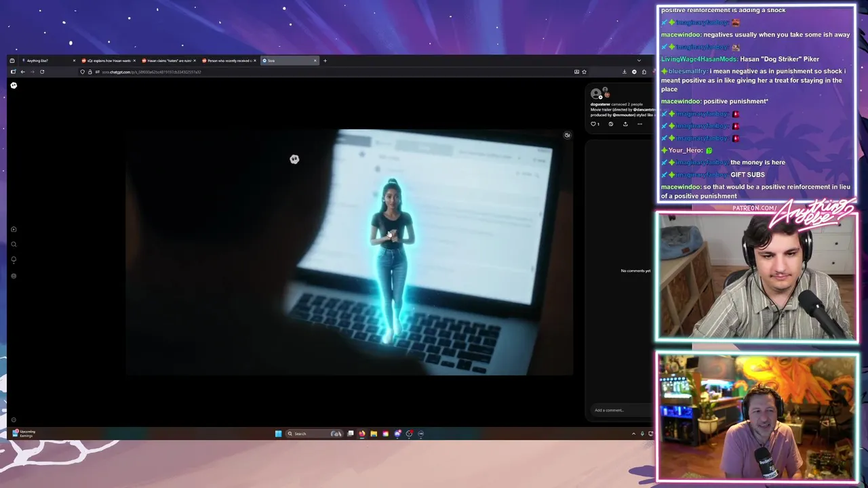Show site security padlock info

pos(90,72)
